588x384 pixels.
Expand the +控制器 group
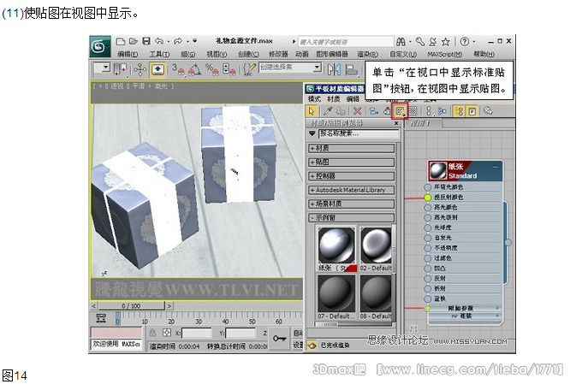(352, 175)
